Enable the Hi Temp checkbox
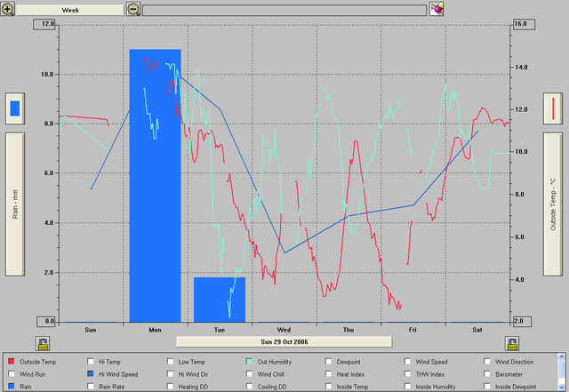 click(91, 363)
